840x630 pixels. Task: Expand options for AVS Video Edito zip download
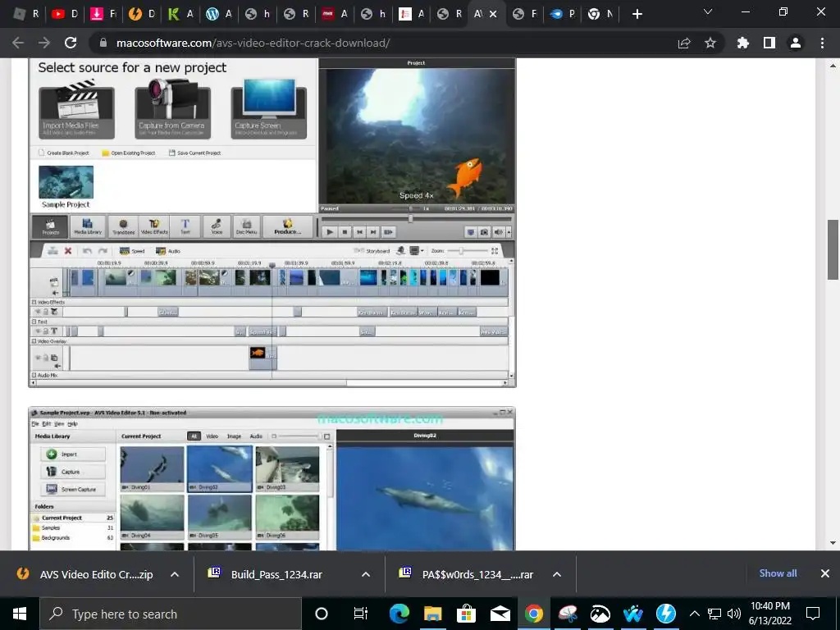coord(175,574)
